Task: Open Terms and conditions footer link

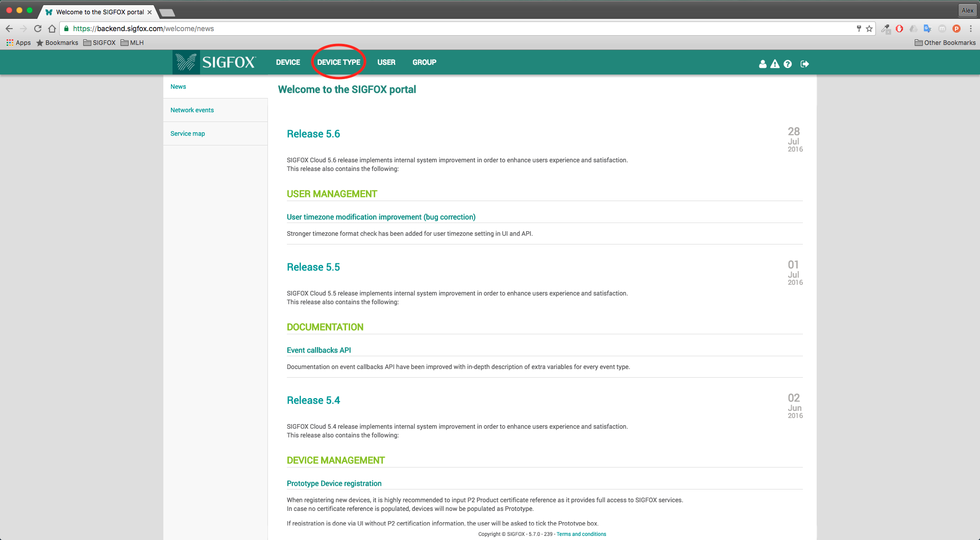Action: [581, 534]
